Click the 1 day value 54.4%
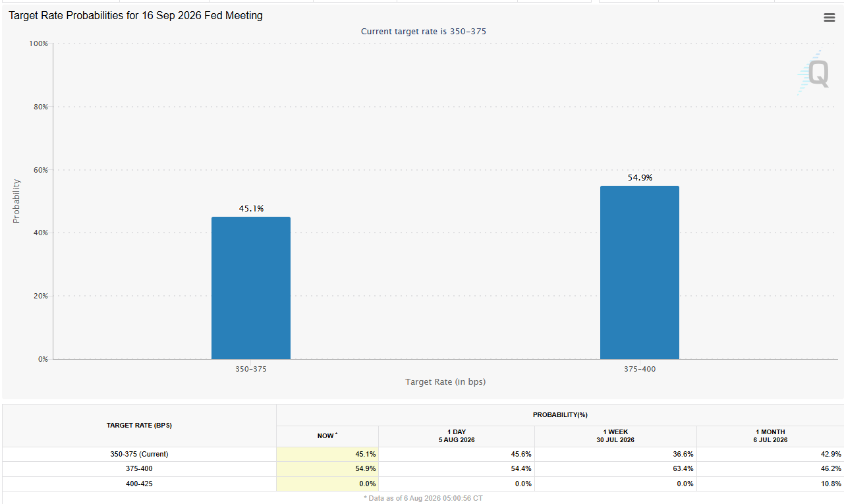The height and width of the screenshot is (504, 844). [521, 469]
